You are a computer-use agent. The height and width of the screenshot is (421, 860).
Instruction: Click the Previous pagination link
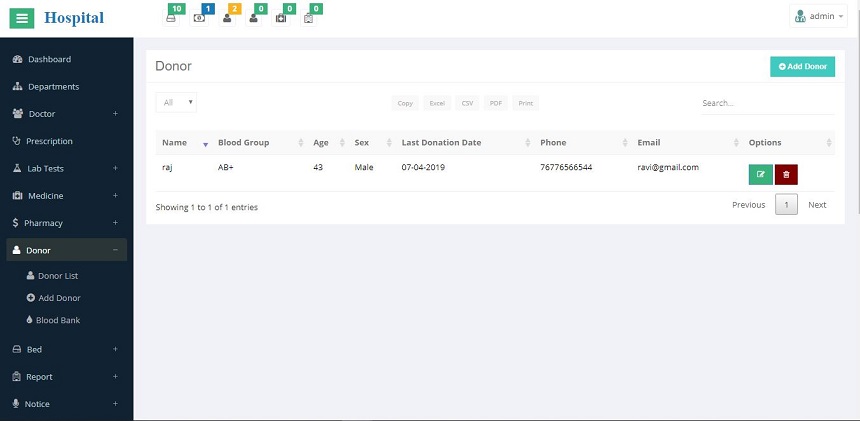(749, 204)
